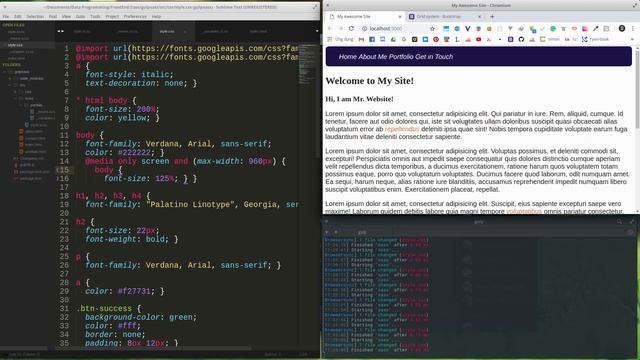The width and height of the screenshot is (640, 360).
Task: Click the Sublime minimap
Action: click(x=309, y=65)
